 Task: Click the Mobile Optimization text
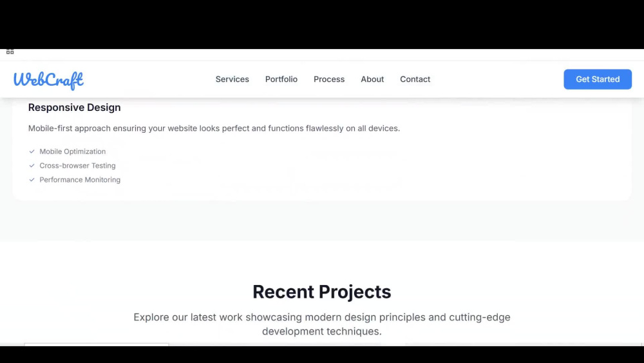click(x=72, y=152)
